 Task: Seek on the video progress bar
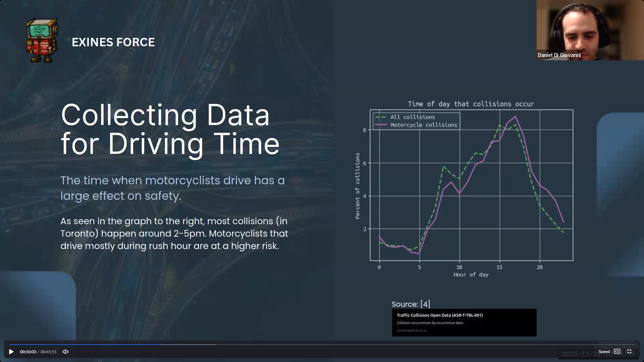coord(322,344)
